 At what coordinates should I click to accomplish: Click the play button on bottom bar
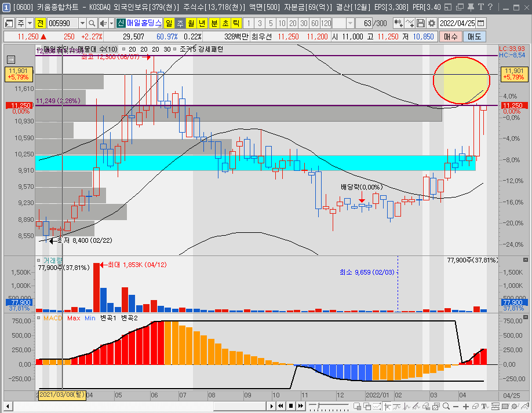pyautogui.click(x=271, y=406)
